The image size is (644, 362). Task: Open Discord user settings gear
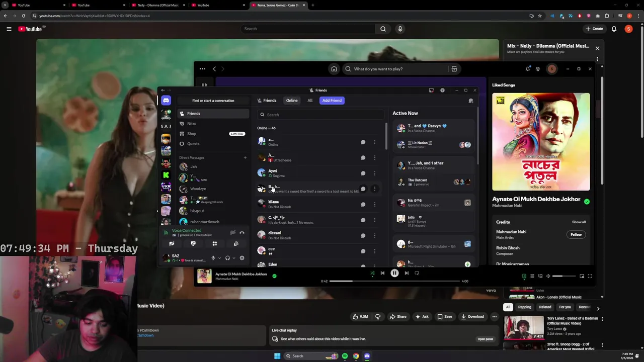(x=242, y=258)
